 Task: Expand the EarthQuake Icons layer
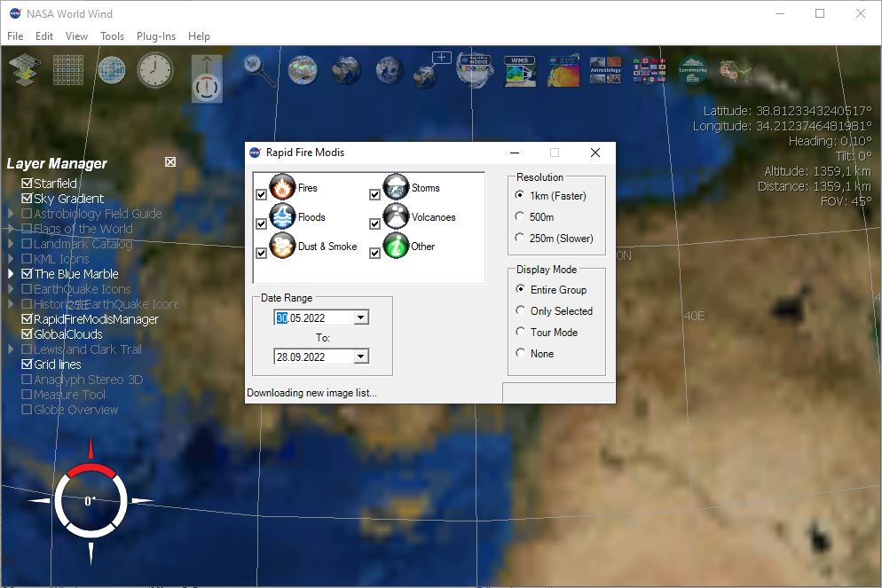click(x=11, y=289)
